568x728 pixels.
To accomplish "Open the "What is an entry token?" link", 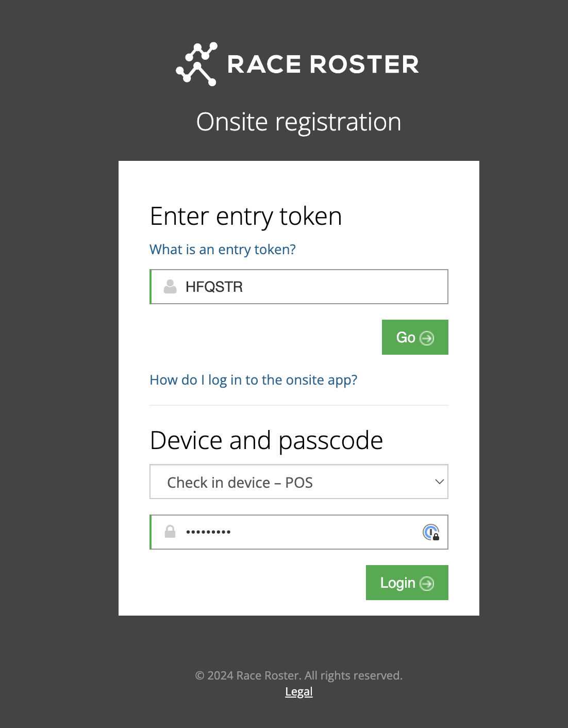I will (223, 250).
